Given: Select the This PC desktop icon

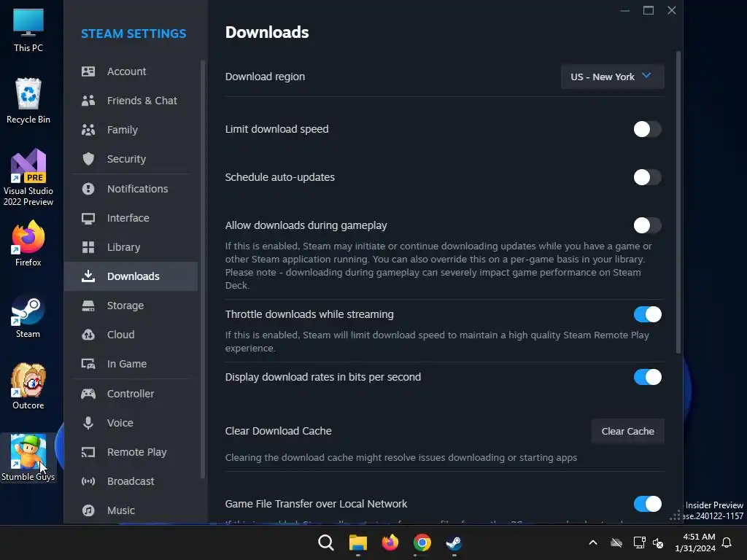Looking at the screenshot, I should coord(28,29).
